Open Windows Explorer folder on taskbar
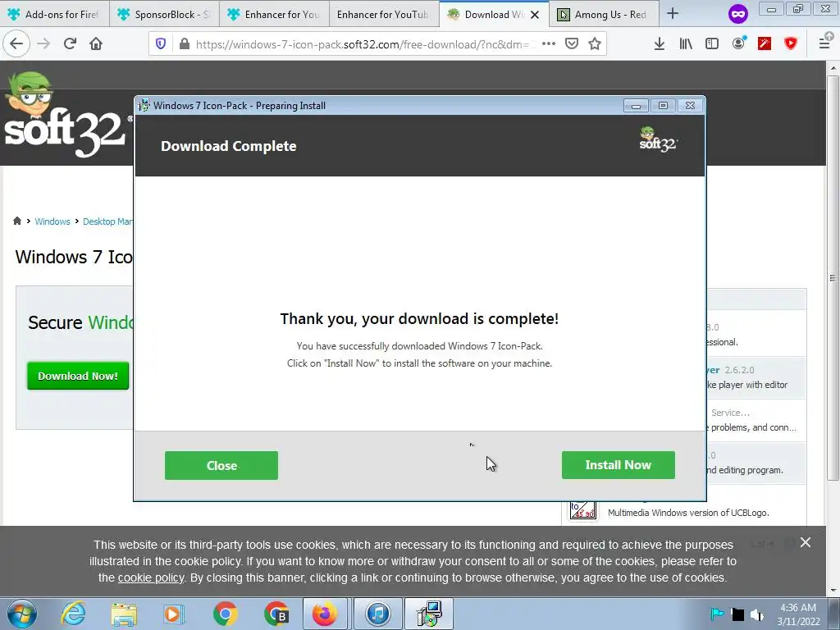The height and width of the screenshot is (630, 840). click(124, 614)
